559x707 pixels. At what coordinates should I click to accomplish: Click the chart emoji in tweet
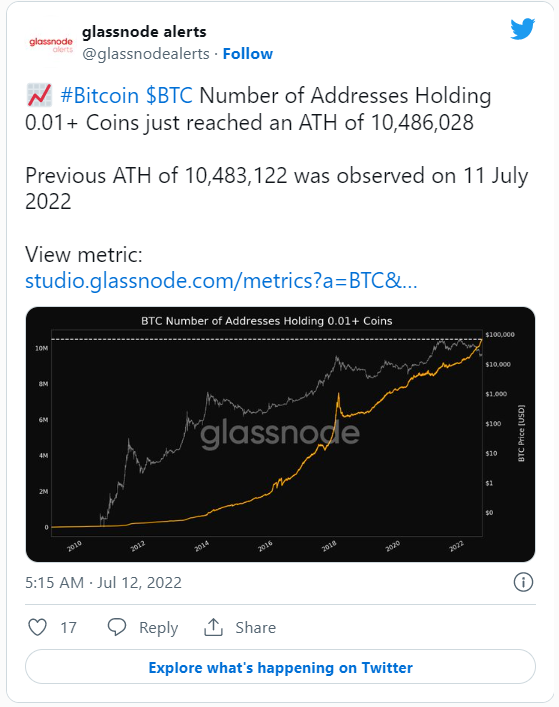39,95
